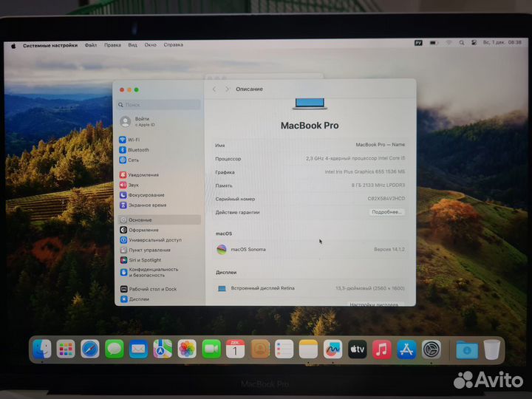Launch Safari from the Dock

[x=90, y=349]
